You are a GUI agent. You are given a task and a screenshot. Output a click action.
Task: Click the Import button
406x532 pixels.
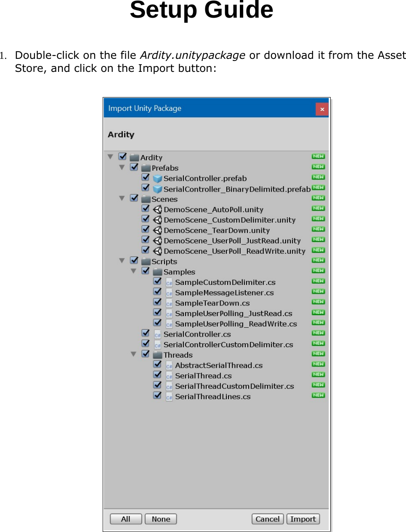point(303,519)
